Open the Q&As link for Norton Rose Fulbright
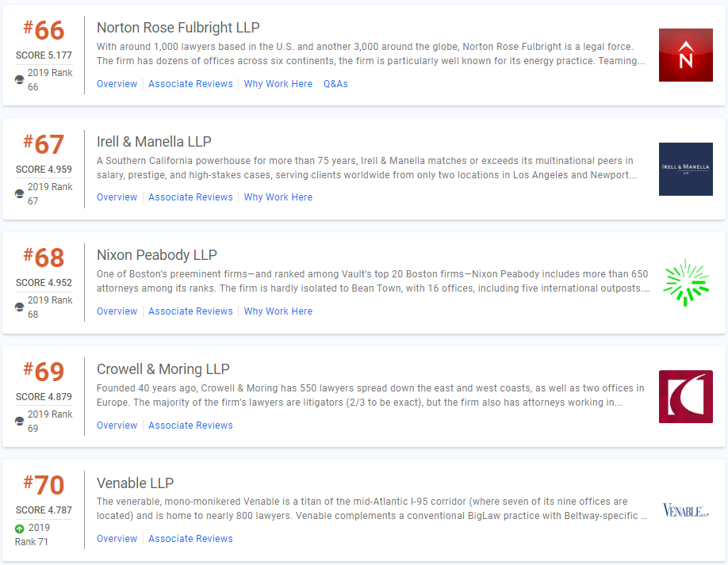The width and height of the screenshot is (728, 565). point(335,84)
